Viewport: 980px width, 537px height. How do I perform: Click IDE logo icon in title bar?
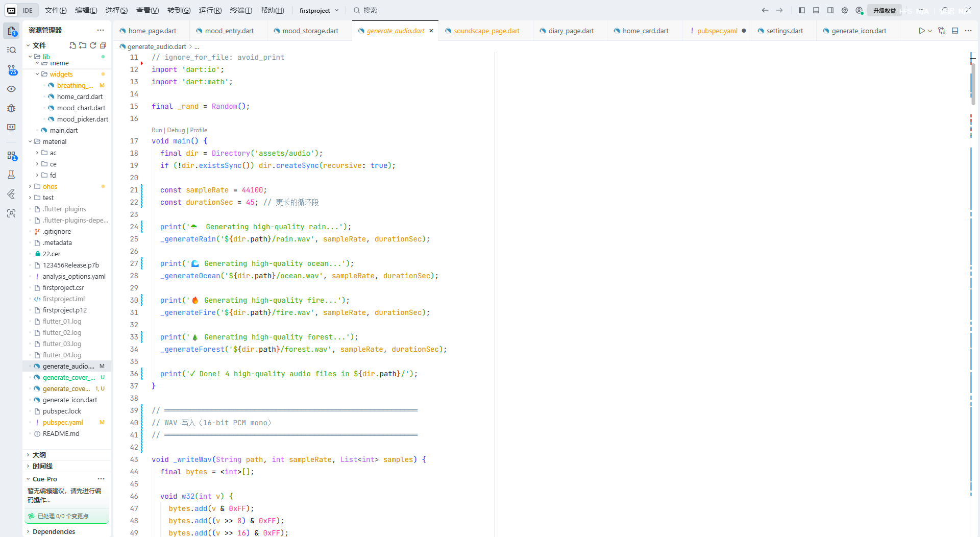point(11,10)
